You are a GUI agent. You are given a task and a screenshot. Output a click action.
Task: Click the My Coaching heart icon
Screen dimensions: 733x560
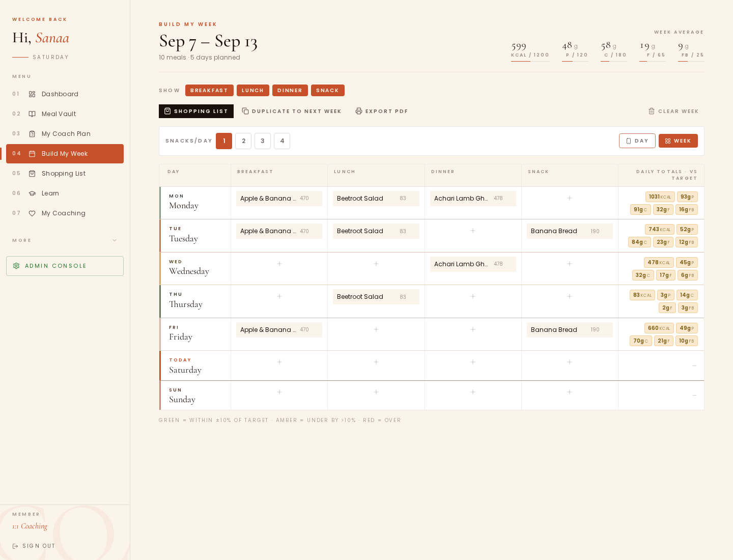coord(32,213)
